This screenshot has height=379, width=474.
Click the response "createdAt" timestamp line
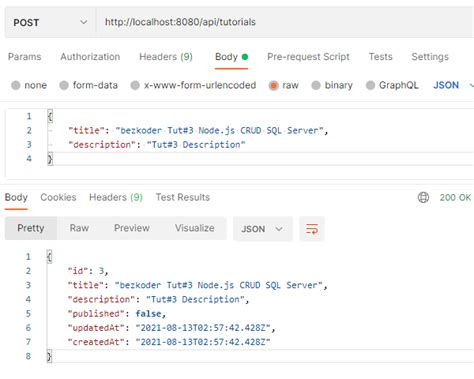click(169, 342)
